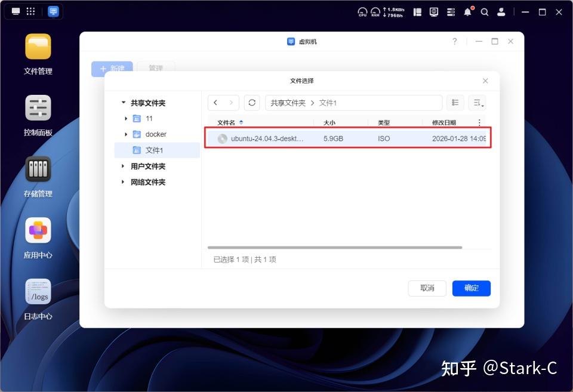Maximize the 虚拟机 window
The width and height of the screenshot is (573, 392).
pyautogui.click(x=495, y=41)
